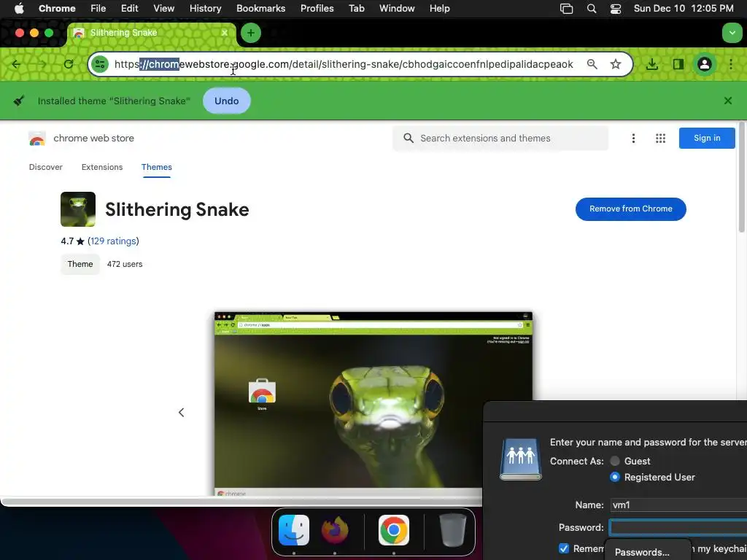Click the Stage Manager windows icon in menu bar
747x560 pixels.
point(566,9)
